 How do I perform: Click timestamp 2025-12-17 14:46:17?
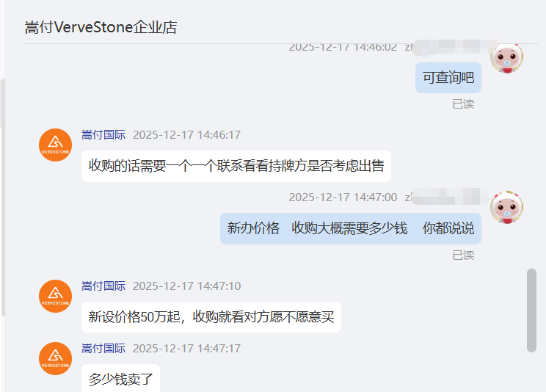186,135
